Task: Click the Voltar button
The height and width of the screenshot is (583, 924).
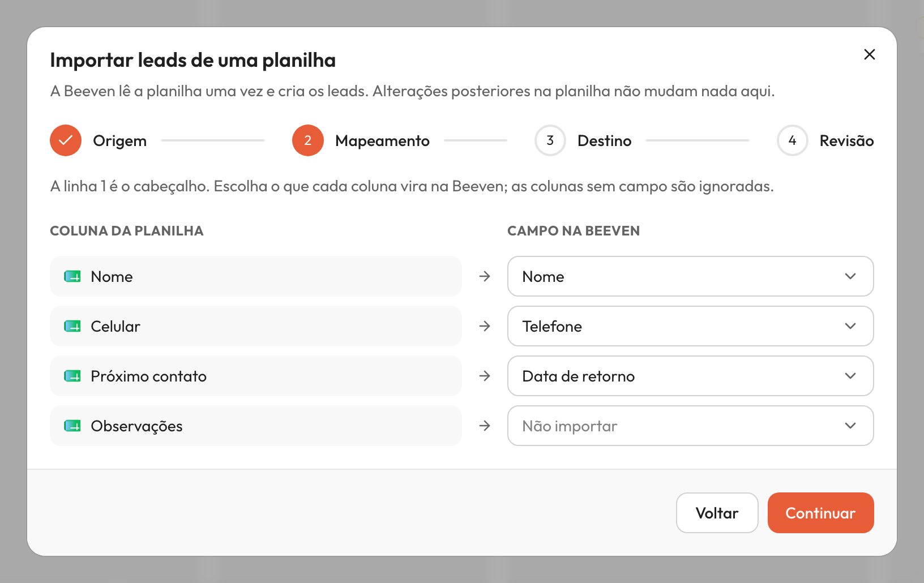Action: coord(717,513)
